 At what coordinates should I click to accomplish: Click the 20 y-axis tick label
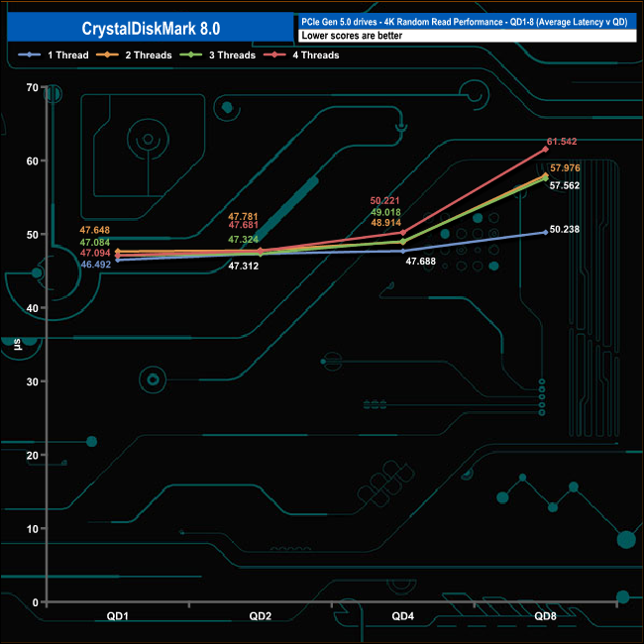(32, 455)
